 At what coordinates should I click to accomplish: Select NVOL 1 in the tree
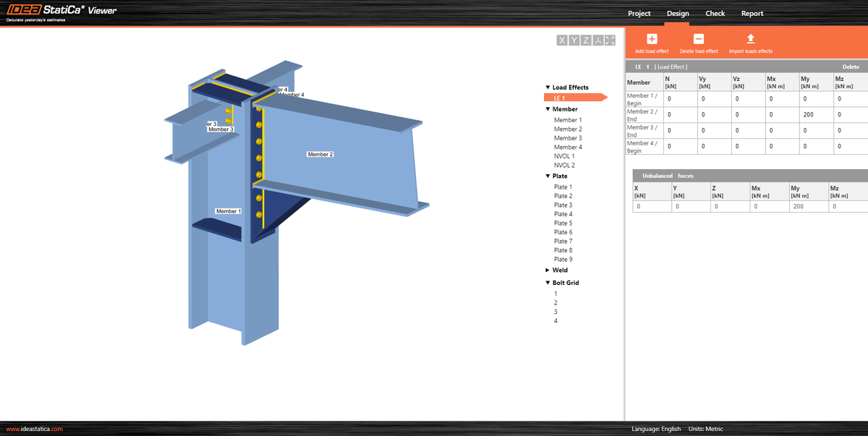564,155
